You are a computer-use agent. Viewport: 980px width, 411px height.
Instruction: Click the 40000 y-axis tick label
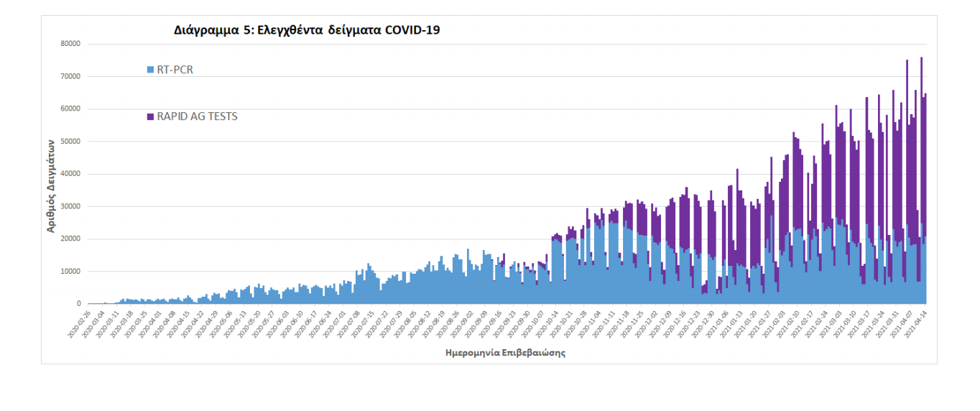(70, 174)
